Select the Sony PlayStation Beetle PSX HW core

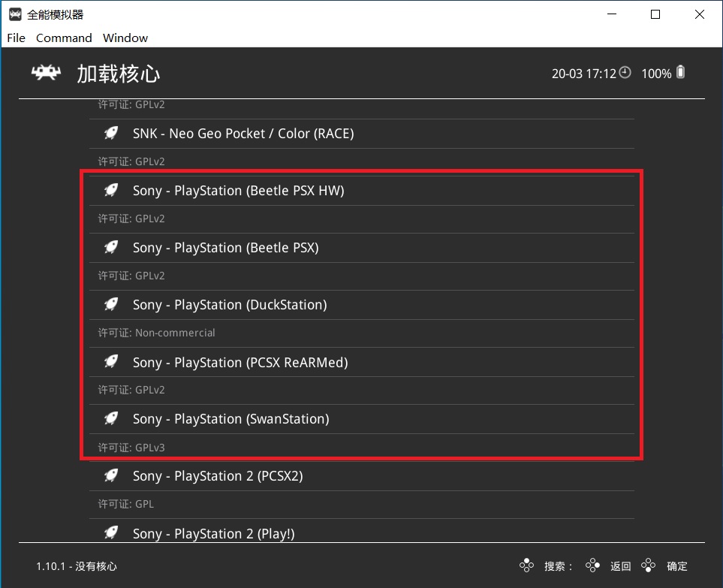tap(238, 190)
